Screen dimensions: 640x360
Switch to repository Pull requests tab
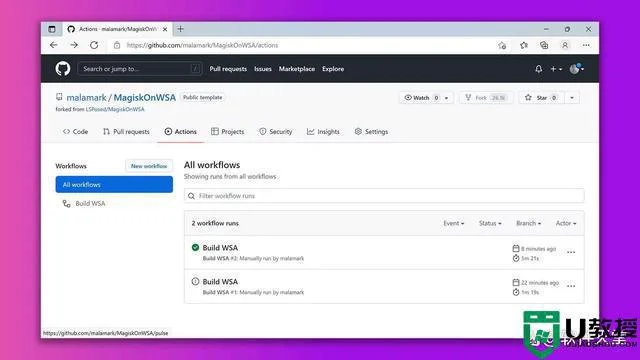[126, 131]
